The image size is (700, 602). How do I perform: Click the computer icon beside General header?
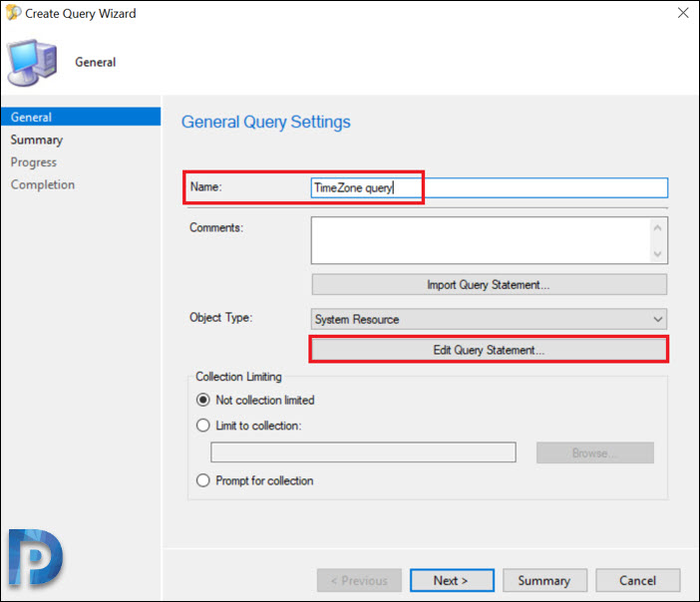point(32,63)
